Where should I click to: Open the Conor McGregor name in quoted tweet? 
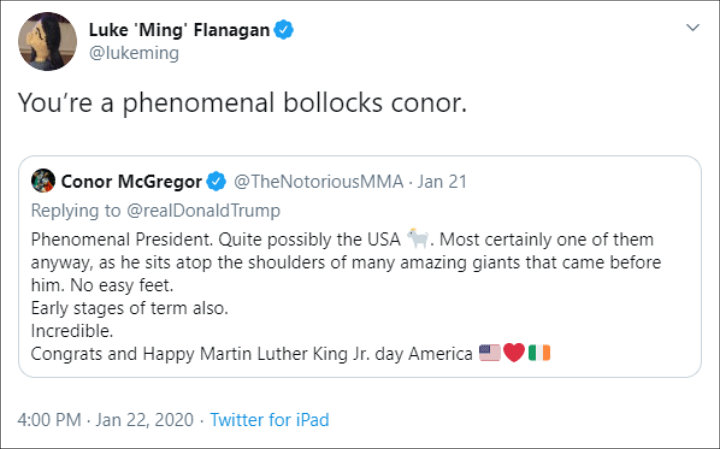(x=131, y=181)
